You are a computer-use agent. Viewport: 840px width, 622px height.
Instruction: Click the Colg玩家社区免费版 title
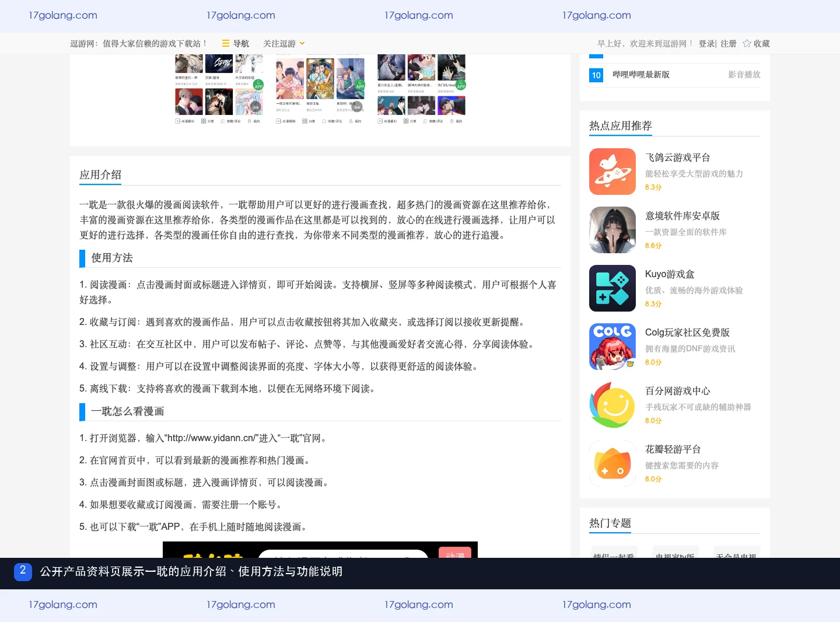pos(687,333)
